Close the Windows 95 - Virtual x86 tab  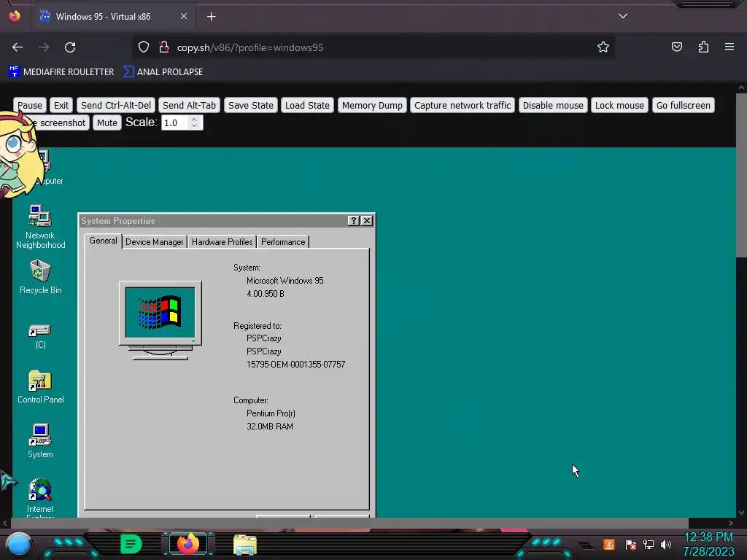[x=184, y=16]
